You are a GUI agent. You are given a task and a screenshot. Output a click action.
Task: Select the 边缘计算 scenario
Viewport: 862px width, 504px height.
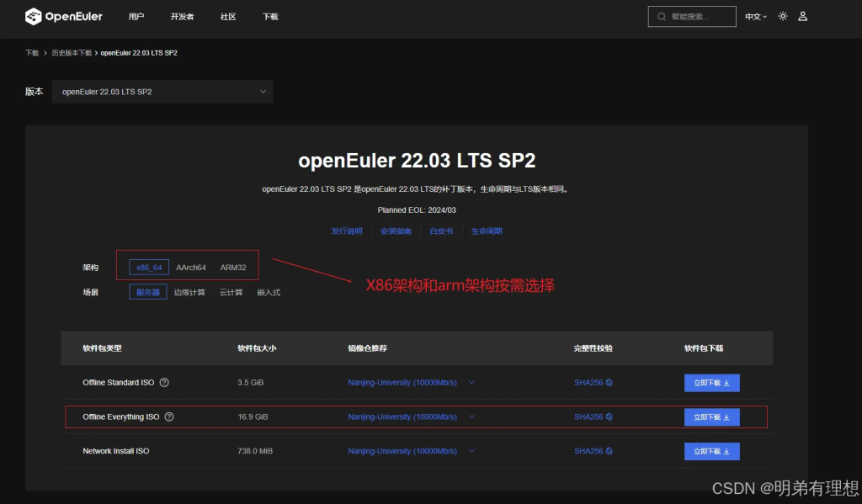[x=189, y=293]
